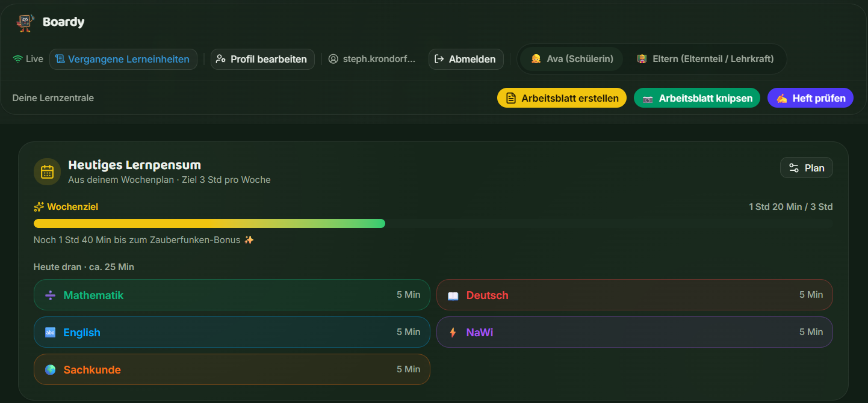Click the division icon next to Mathematik
This screenshot has width=868, height=403.
click(x=51, y=295)
